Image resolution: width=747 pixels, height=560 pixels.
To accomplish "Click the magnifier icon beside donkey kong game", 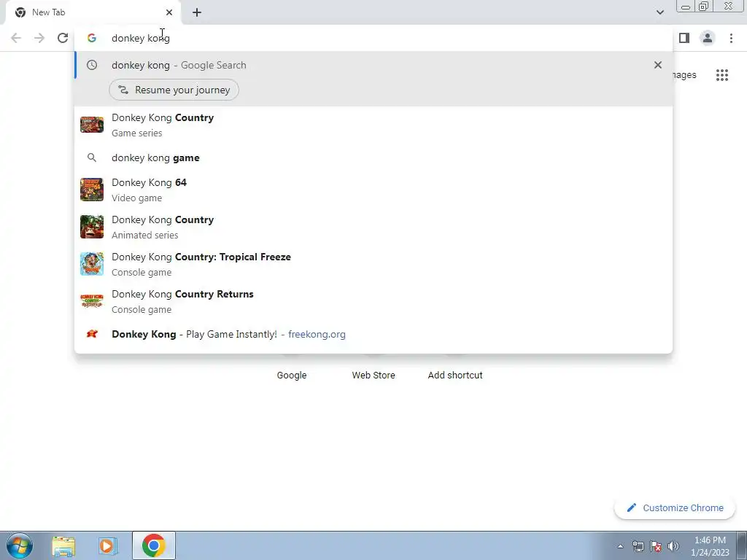I will [92, 157].
